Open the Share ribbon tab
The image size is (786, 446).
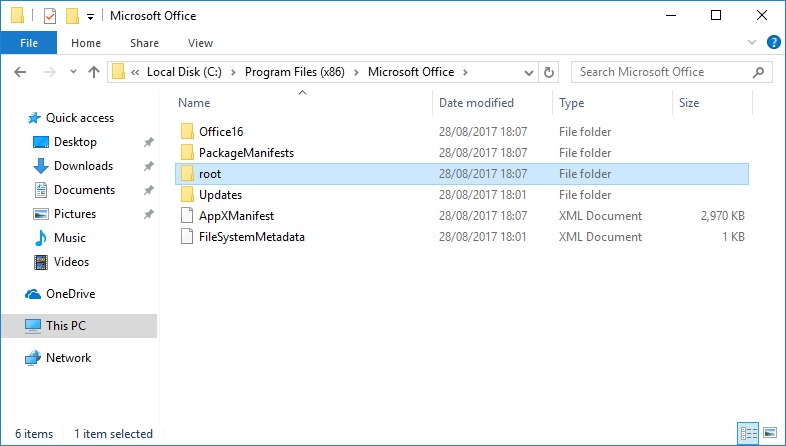coord(144,43)
